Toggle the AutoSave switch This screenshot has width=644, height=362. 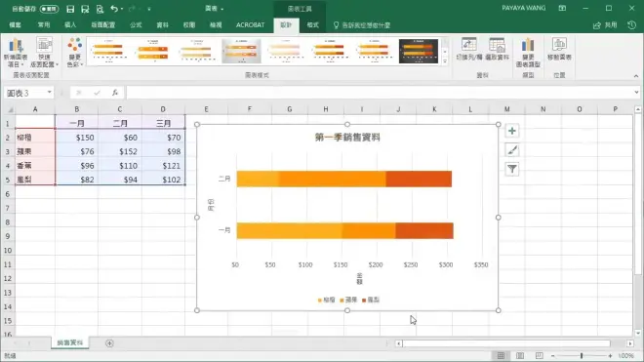point(49,9)
